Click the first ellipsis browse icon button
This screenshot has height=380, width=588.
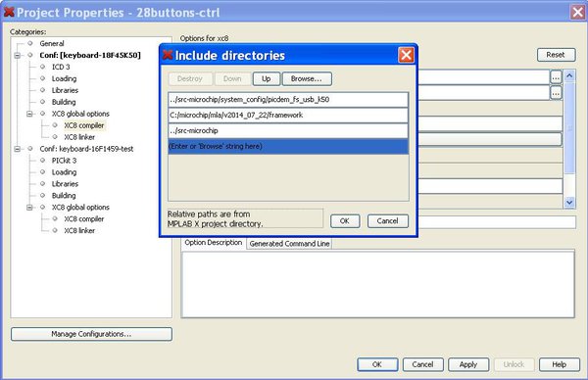pos(556,78)
